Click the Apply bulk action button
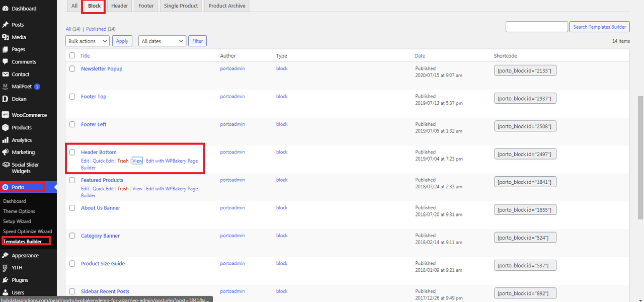Screen dimensions: 644x302 pyautogui.click(x=122, y=41)
